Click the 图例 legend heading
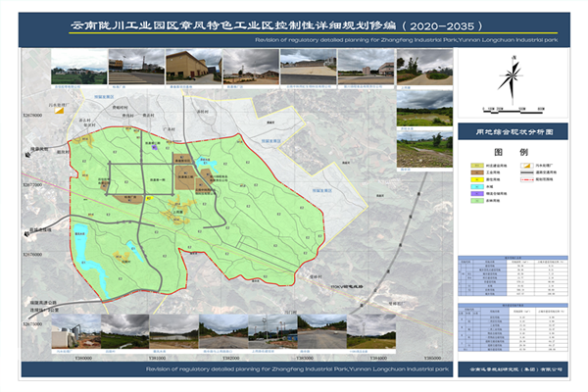588x392 pixels. pos(510,154)
